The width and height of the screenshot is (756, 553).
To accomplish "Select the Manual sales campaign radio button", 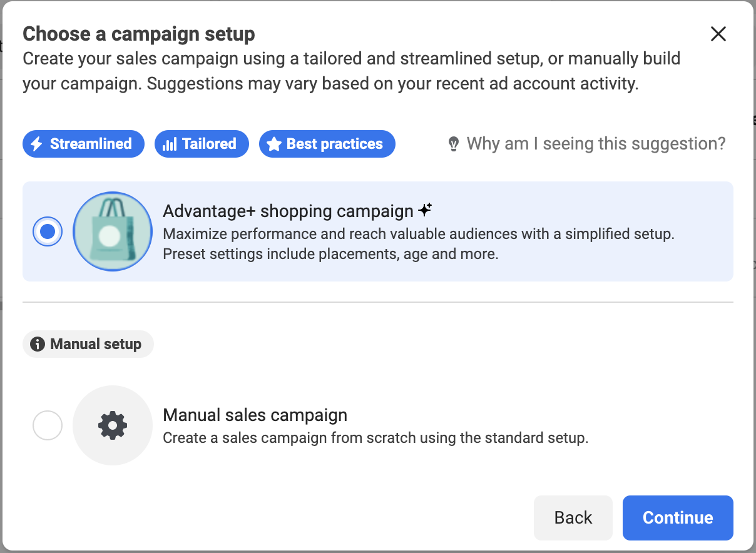I will (48, 425).
